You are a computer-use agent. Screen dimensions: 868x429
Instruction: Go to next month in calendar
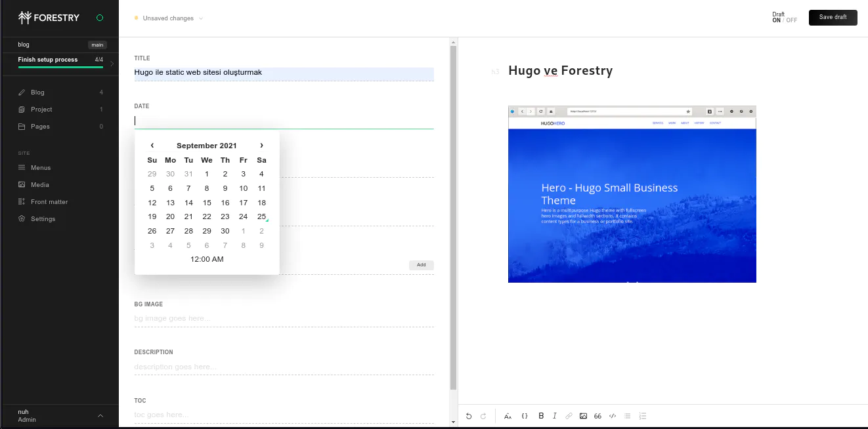coord(261,146)
